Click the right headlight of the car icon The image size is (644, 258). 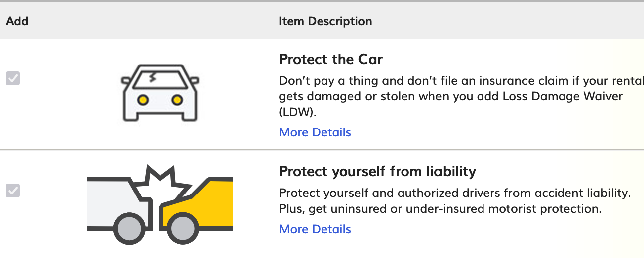177,100
